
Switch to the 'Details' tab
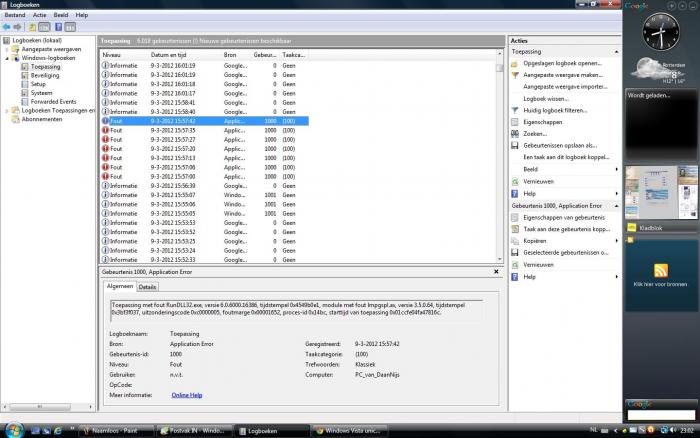tap(147, 287)
